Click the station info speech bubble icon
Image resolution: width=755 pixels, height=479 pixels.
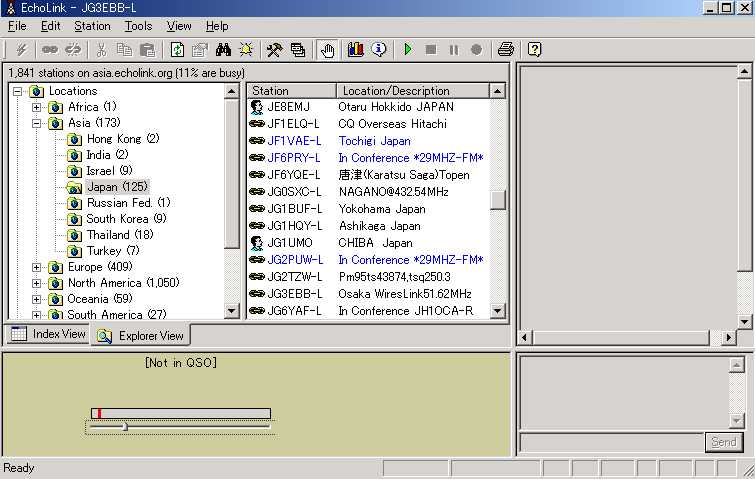379,49
